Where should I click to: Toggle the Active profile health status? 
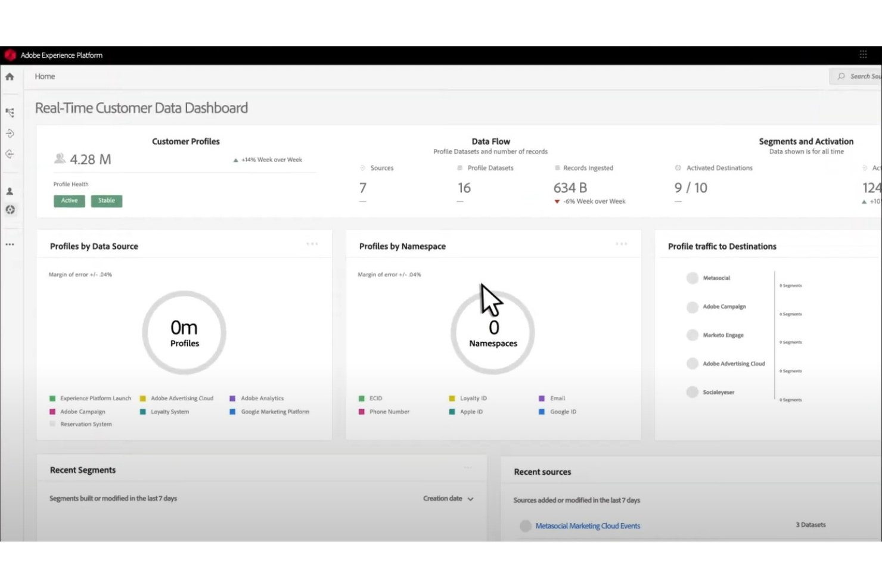pyautogui.click(x=69, y=201)
